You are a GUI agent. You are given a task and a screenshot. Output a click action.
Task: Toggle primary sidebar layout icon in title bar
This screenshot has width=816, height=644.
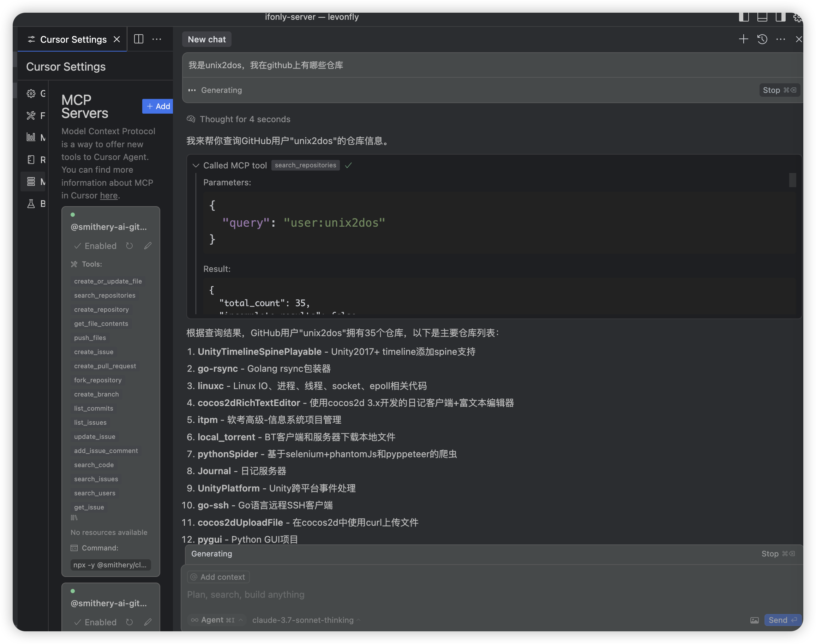pos(744,17)
